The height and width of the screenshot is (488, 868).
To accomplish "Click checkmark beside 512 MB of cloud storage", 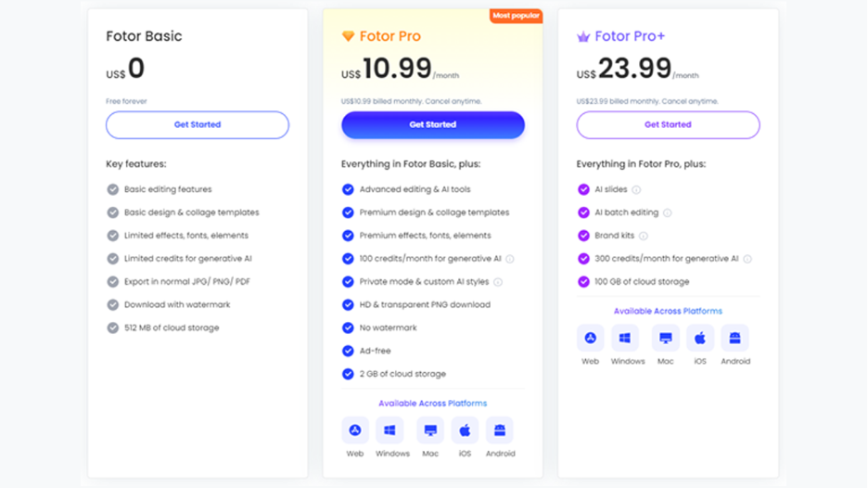I will point(113,327).
